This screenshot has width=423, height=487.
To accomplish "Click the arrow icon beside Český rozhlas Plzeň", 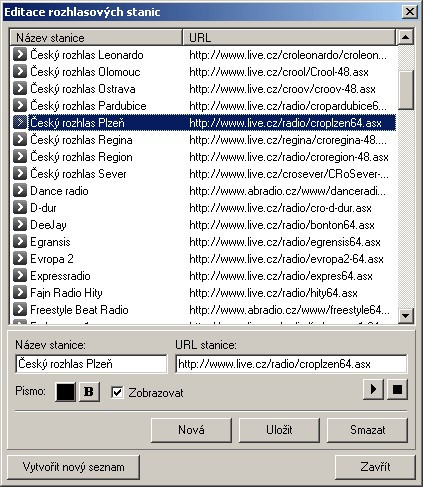I will click(x=20, y=122).
